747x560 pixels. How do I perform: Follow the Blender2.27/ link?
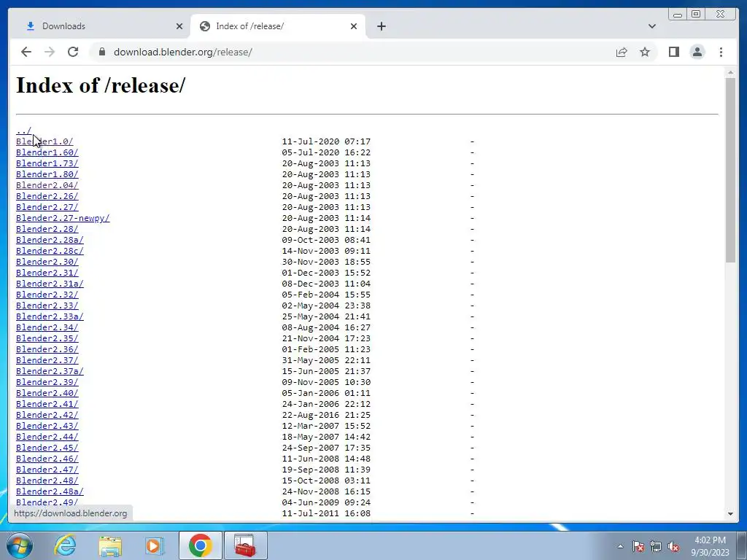[x=47, y=207]
